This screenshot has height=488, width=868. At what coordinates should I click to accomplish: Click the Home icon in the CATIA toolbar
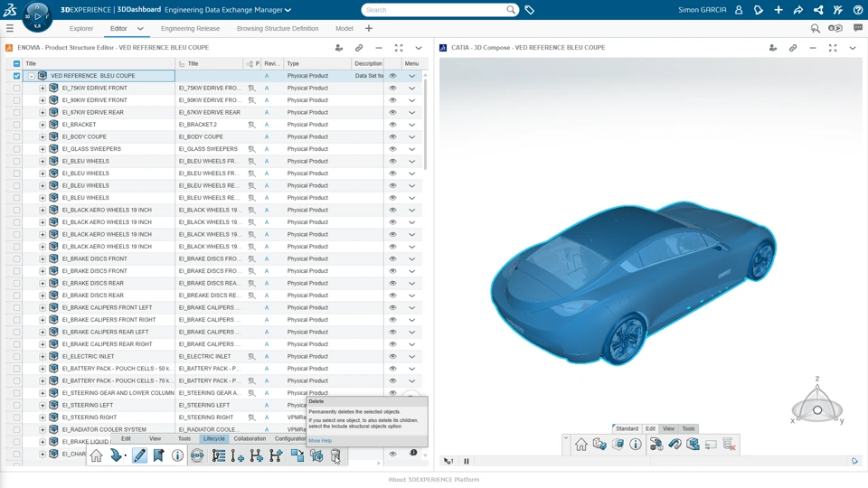click(580, 445)
